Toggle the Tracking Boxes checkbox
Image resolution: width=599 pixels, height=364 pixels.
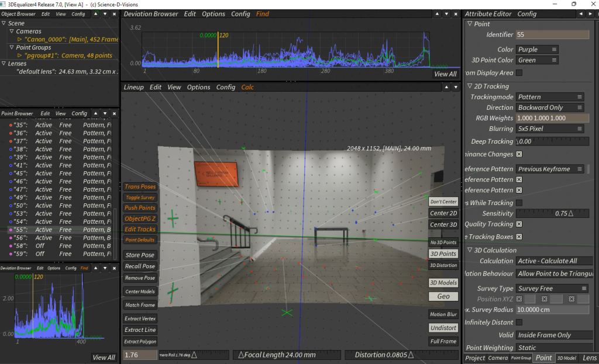[x=519, y=237]
